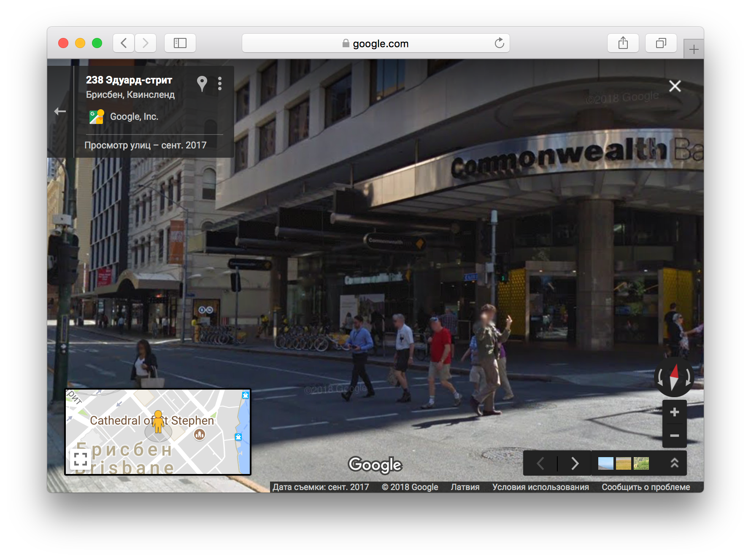Select the first sky thumbnail image

[605, 463]
